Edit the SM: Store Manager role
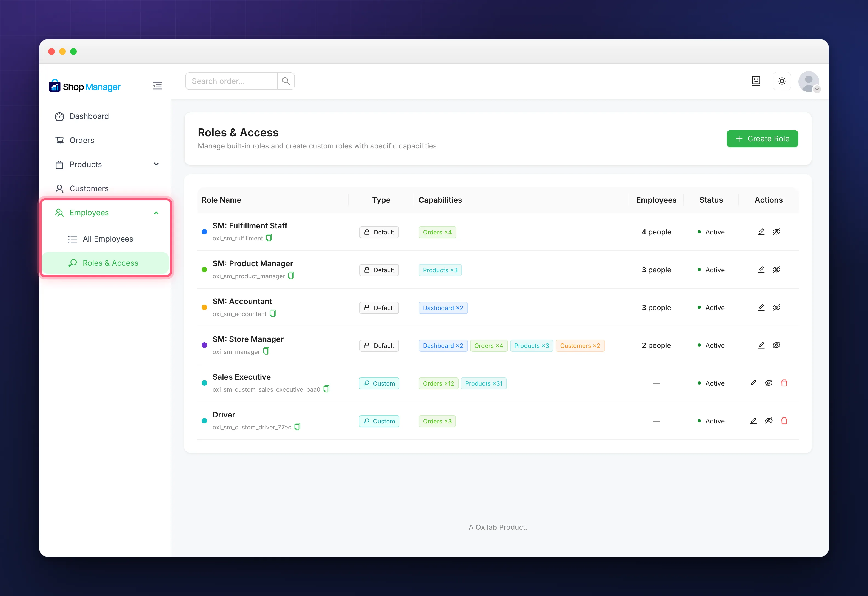868x596 pixels. click(x=761, y=345)
